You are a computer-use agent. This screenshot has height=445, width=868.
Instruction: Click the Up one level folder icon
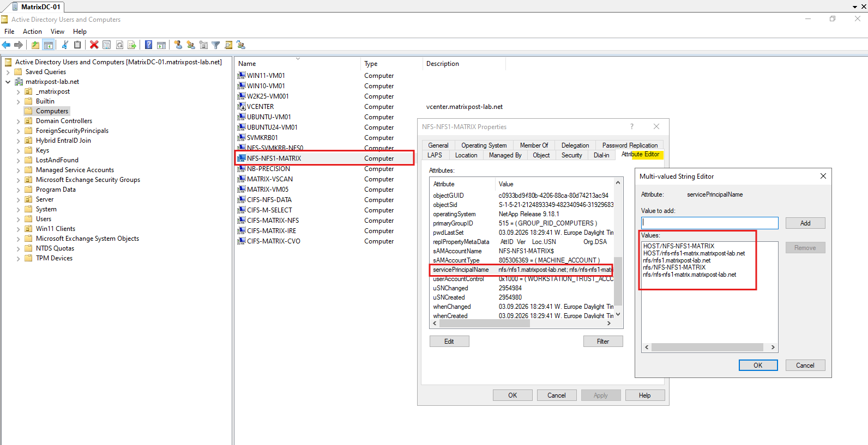pos(35,45)
